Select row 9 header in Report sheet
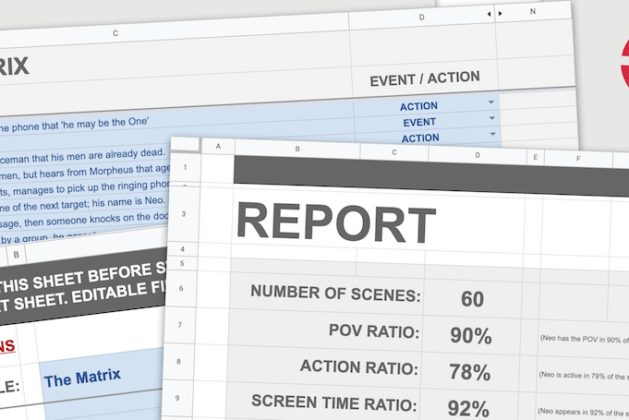Screen dimensions: 629x420 pos(177,398)
